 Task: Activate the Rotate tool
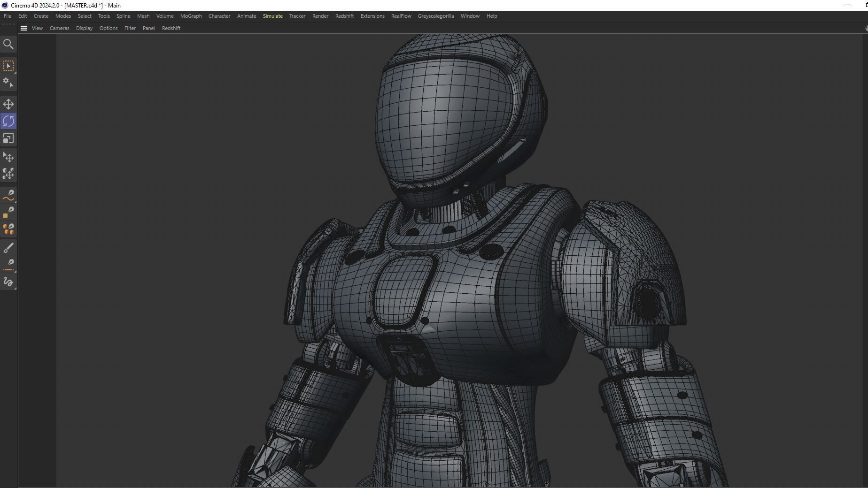(x=8, y=121)
